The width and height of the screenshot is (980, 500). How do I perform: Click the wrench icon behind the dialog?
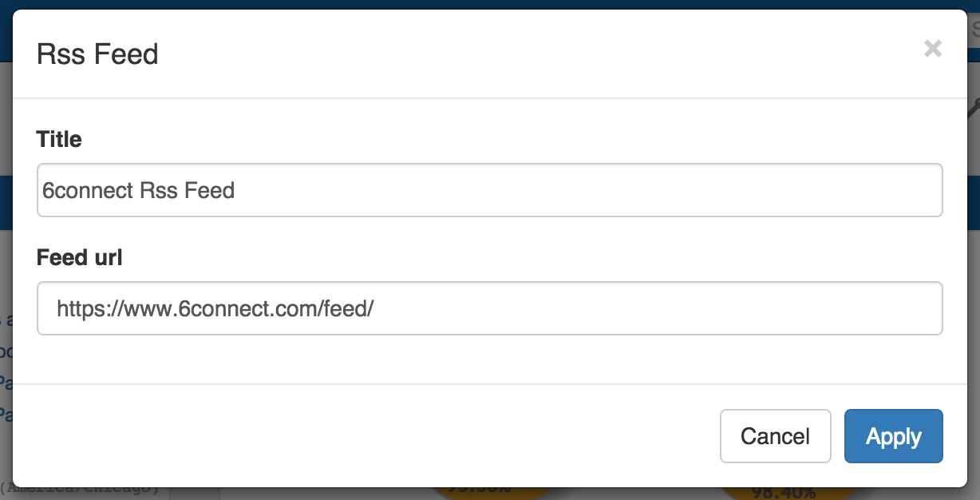tap(974, 106)
